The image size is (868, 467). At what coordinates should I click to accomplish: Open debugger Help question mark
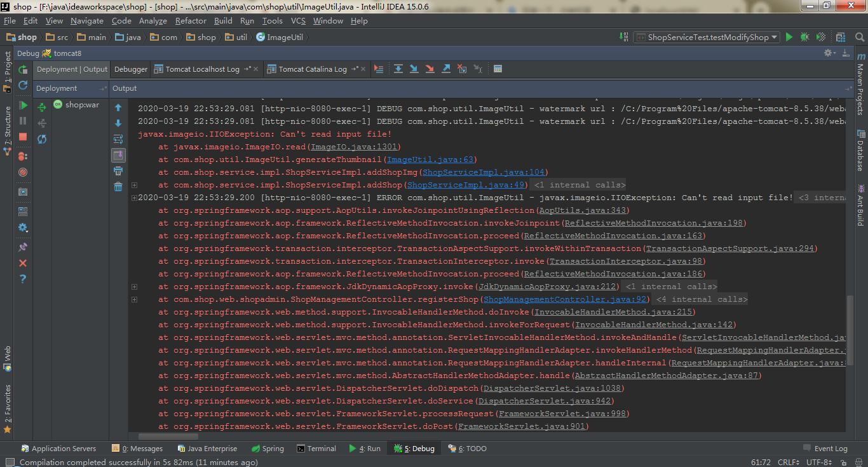pyautogui.click(x=23, y=278)
